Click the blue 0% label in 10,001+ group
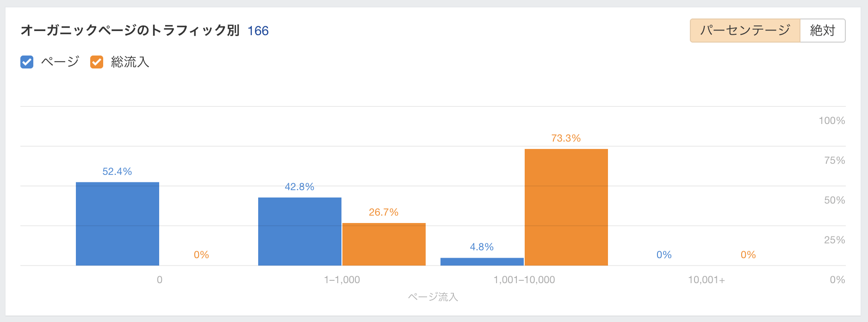 664,255
